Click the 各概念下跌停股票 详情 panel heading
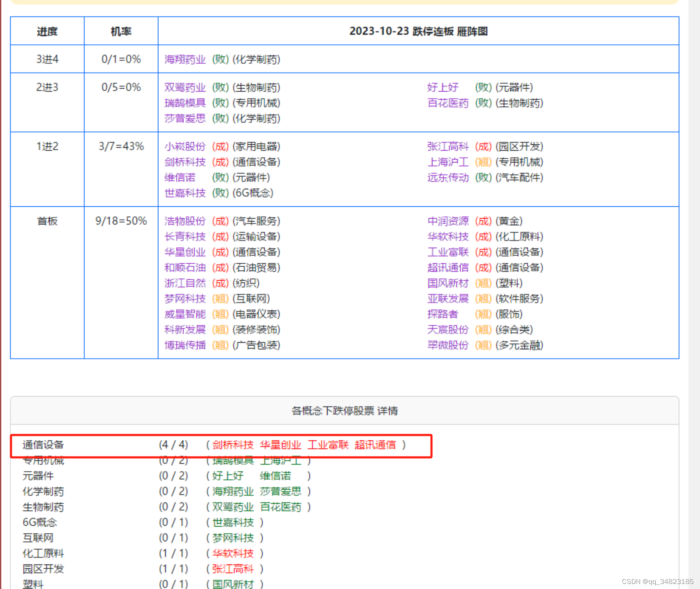This screenshot has width=700, height=589. tap(345, 411)
